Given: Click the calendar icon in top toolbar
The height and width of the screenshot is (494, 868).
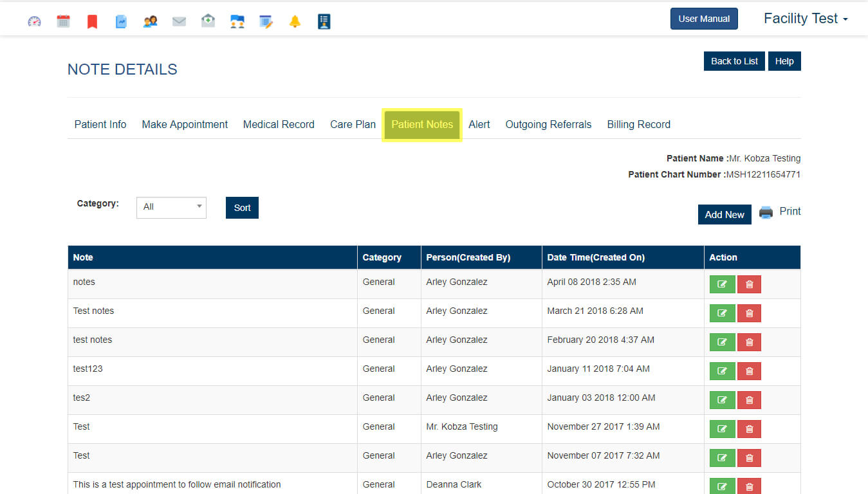Looking at the screenshot, I should point(63,21).
